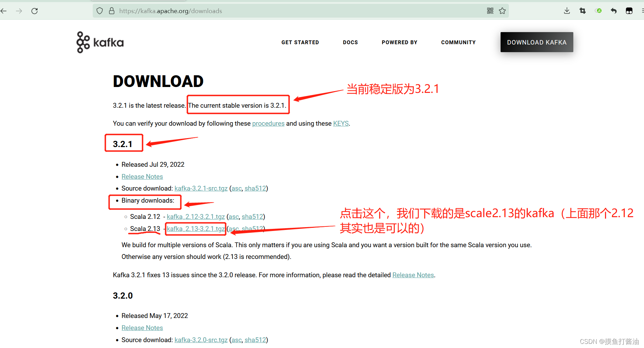
Task: Open the verification procedures link
Action: point(268,124)
